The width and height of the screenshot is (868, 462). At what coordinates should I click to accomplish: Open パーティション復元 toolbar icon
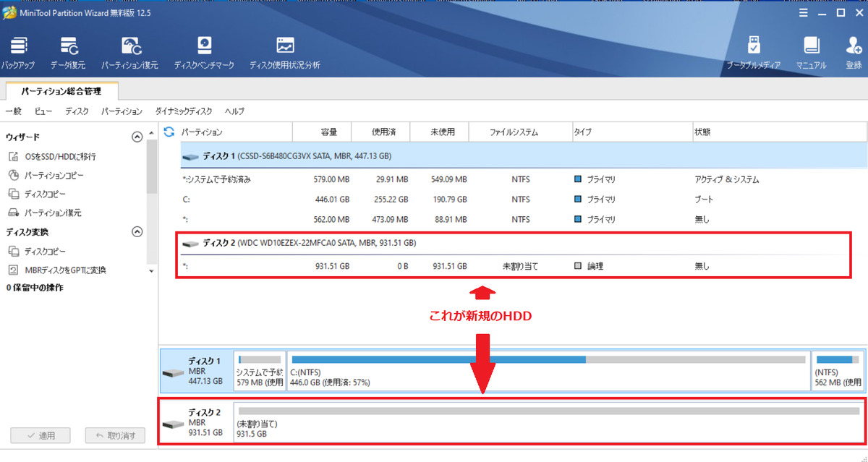(x=129, y=53)
